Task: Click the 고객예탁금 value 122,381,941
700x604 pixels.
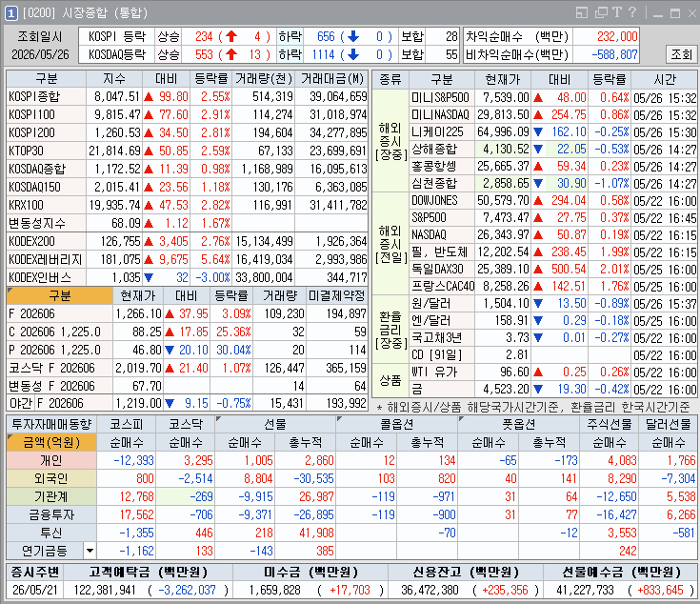Action: pyautogui.click(x=105, y=590)
